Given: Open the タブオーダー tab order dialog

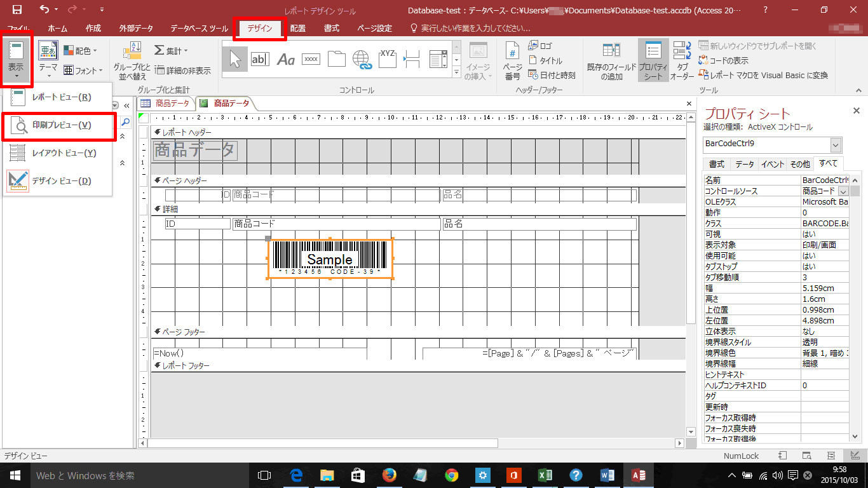Looking at the screenshot, I should (x=682, y=62).
